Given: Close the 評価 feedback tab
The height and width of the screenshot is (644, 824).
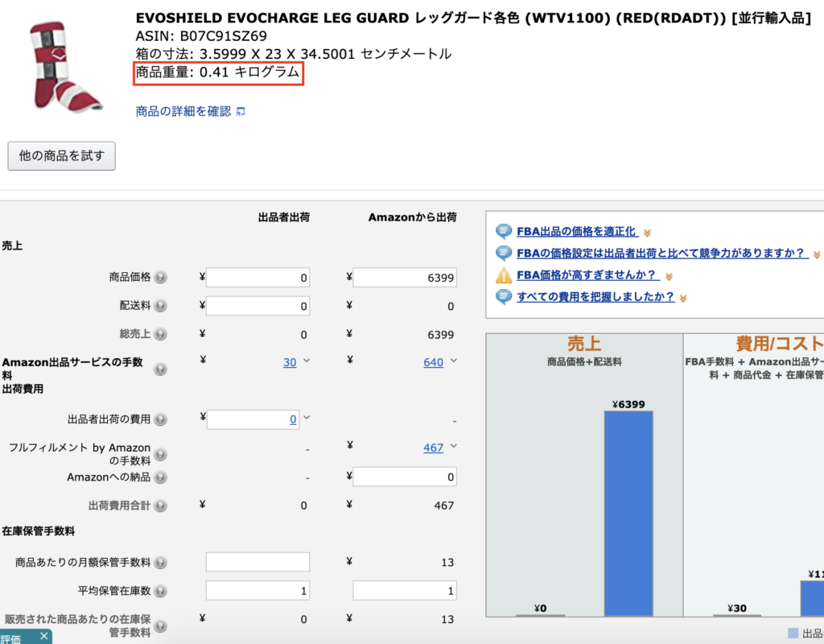Looking at the screenshot, I should (x=44, y=636).
